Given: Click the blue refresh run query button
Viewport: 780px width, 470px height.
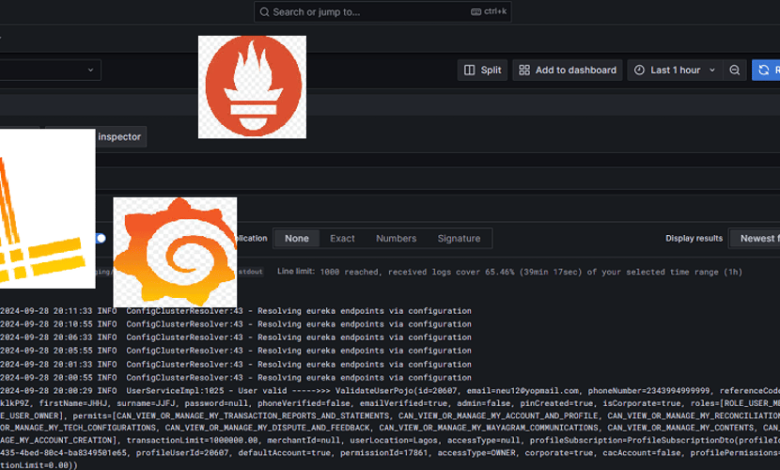Looking at the screenshot, I should pyautogui.click(x=766, y=70).
